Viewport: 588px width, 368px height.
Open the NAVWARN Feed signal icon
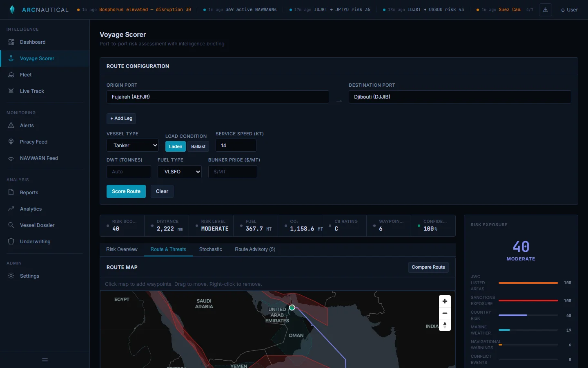coord(11,158)
